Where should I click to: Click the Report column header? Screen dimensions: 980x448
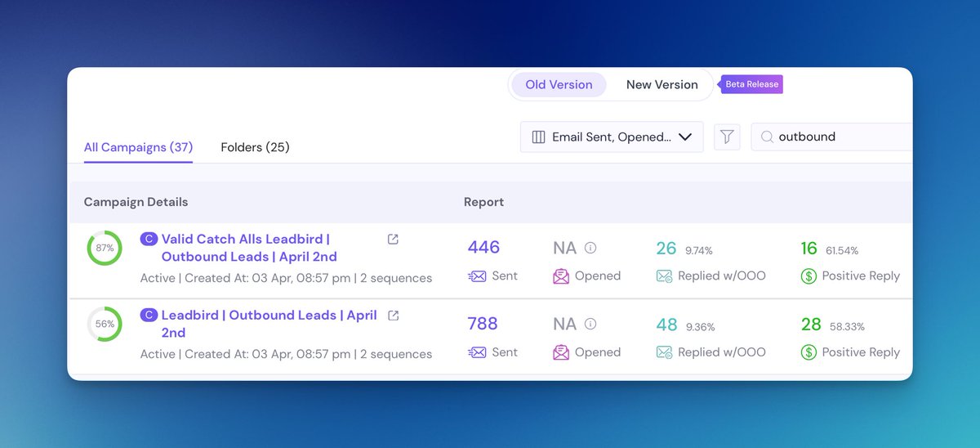click(483, 202)
